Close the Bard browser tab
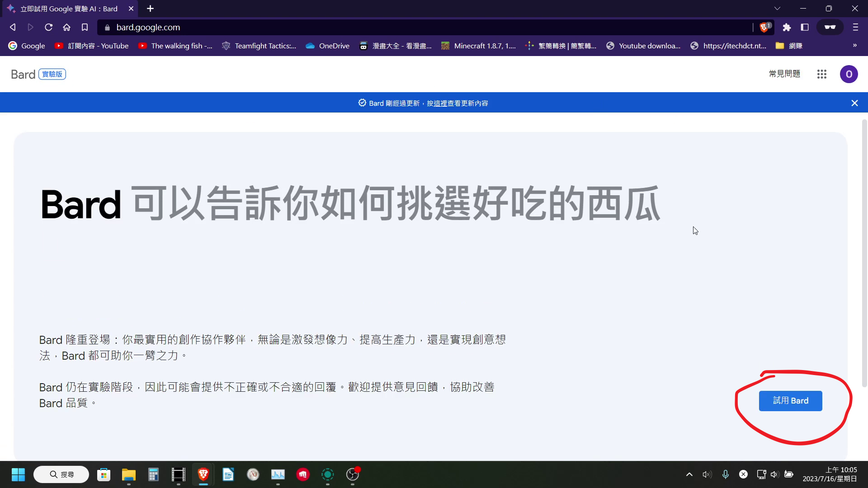This screenshot has width=868, height=488. pos(131,9)
